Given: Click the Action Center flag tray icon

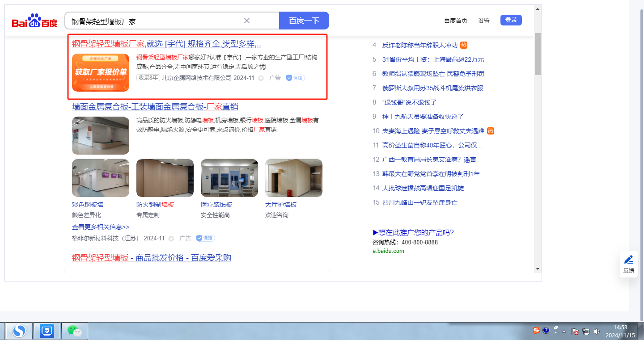Looking at the screenshot, I should tap(576, 332).
